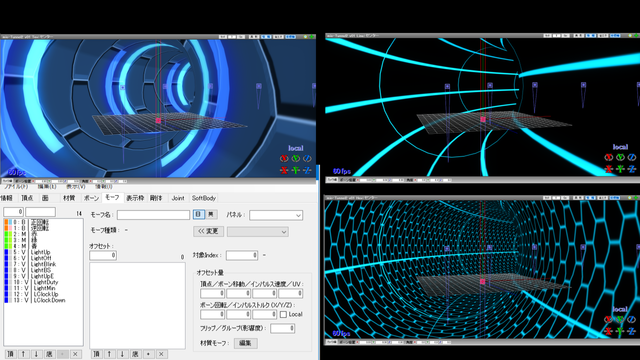Delete morph with × button under morph list
This screenshot has height=360, width=640.
pyautogui.click(x=75, y=354)
